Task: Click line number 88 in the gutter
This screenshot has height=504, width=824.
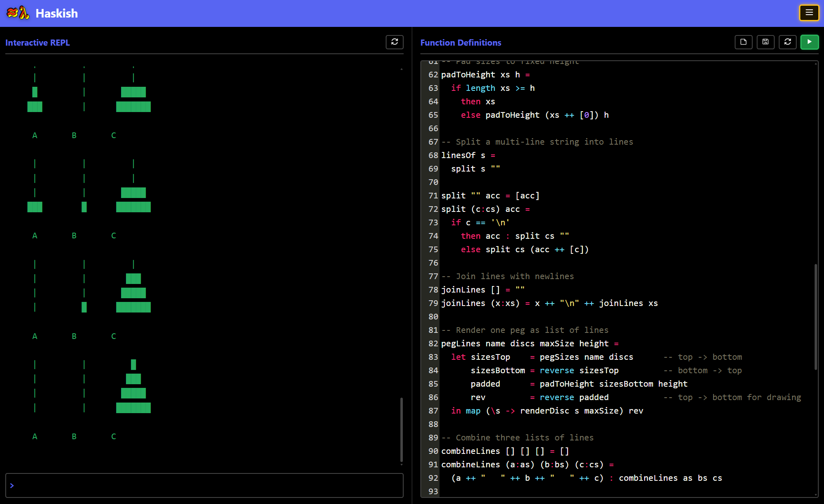Action: click(x=433, y=424)
